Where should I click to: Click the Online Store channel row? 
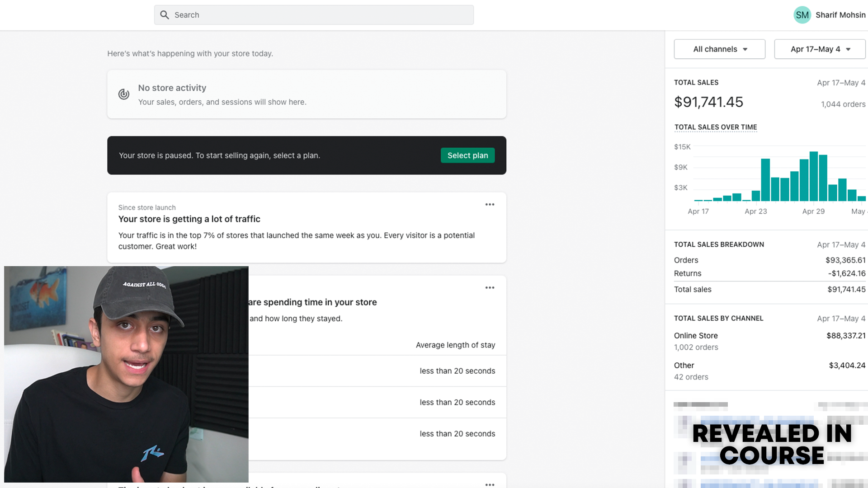(x=696, y=336)
